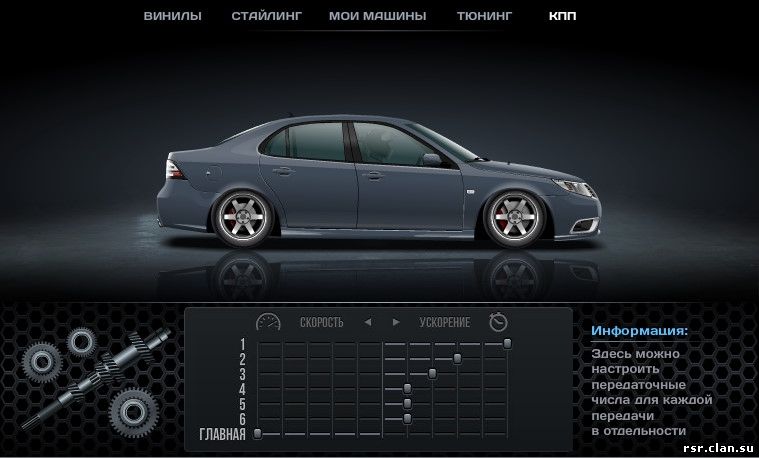The image size is (759, 458).
Task: Click the УСКОРЕНИЕ label
Action: [445, 322]
